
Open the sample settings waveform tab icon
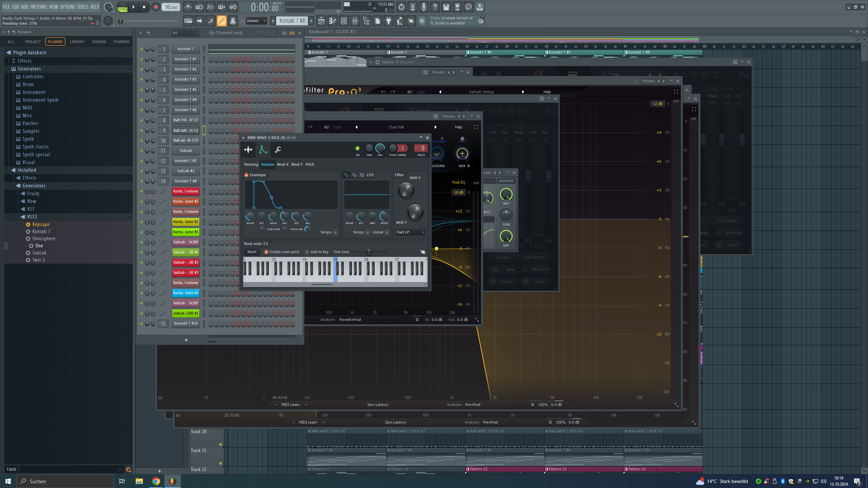(x=248, y=149)
